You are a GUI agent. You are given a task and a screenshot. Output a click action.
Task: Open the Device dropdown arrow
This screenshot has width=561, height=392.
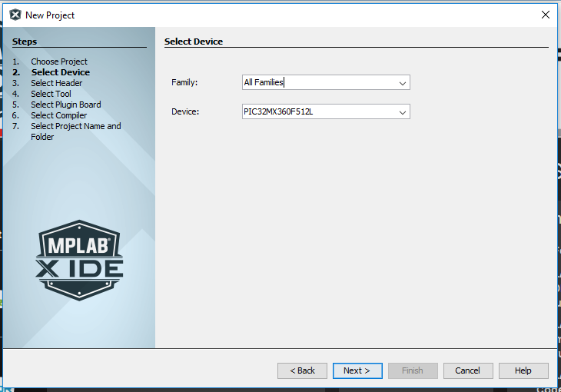[x=403, y=112]
